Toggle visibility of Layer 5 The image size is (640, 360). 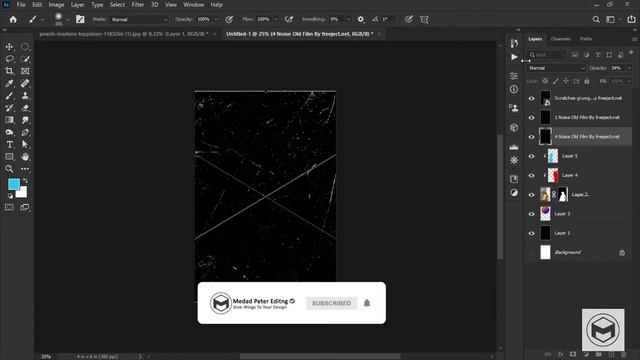pyautogui.click(x=531, y=156)
